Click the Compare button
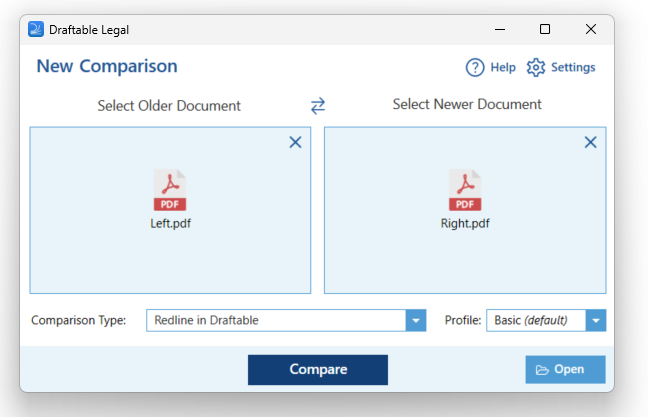This screenshot has height=417, width=648. pyautogui.click(x=318, y=369)
